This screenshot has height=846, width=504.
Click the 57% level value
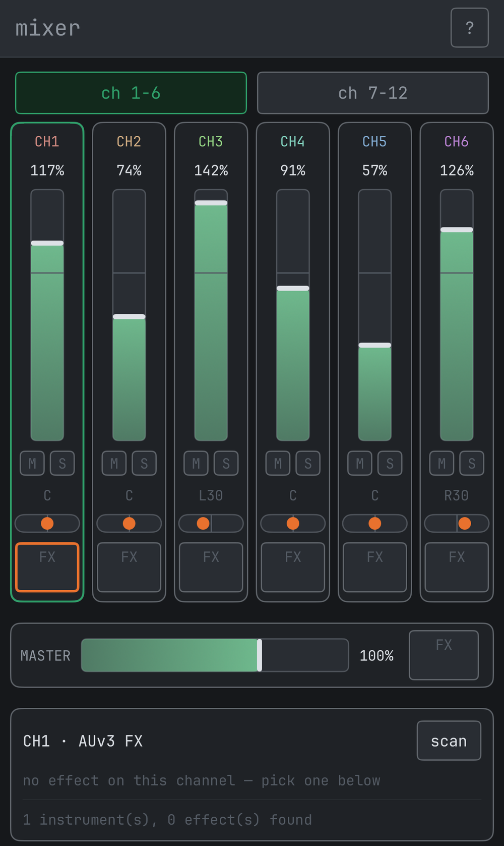375,171
